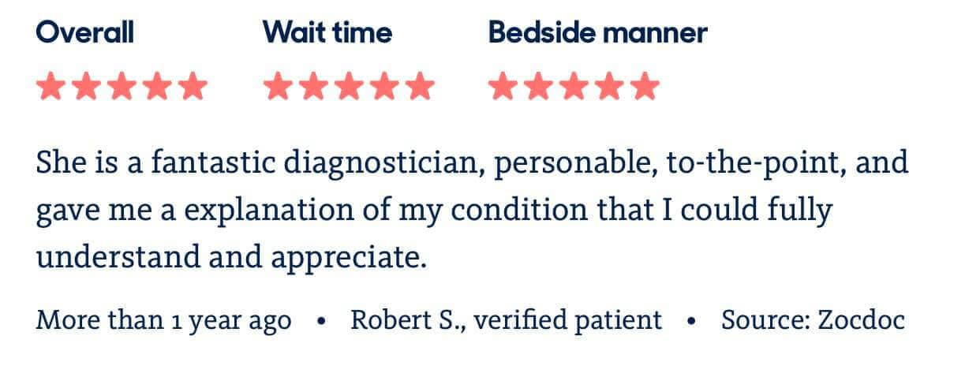Click the last star under Wait time

(x=419, y=86)
